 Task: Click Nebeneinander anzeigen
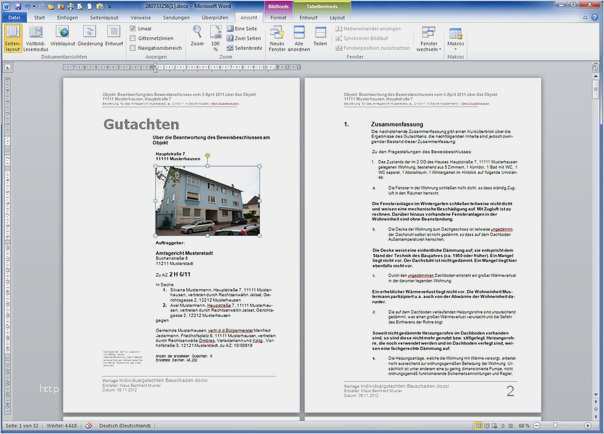point(369,28)
